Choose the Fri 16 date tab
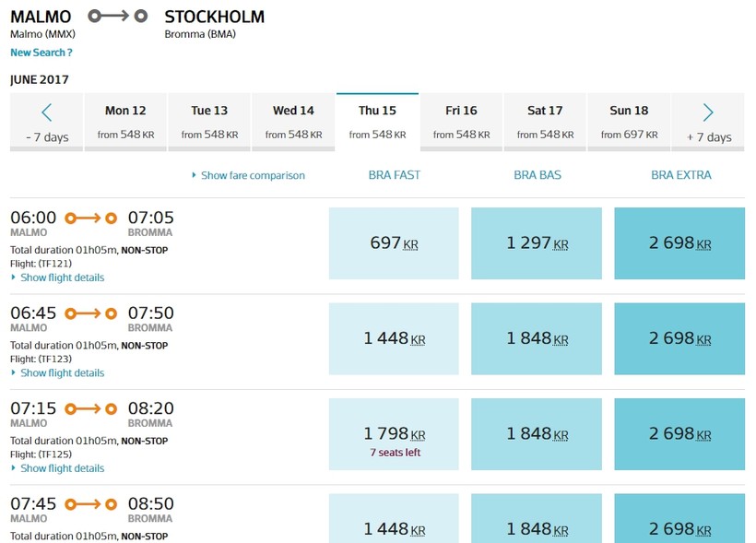Viewport: 756px width, 543px height. coord(461,122)
